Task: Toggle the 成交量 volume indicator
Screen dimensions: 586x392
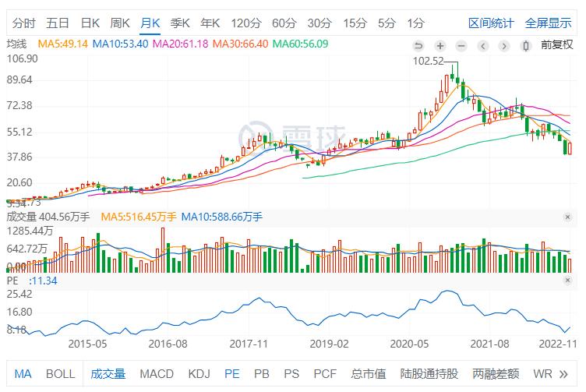Action: coord(108,374)
